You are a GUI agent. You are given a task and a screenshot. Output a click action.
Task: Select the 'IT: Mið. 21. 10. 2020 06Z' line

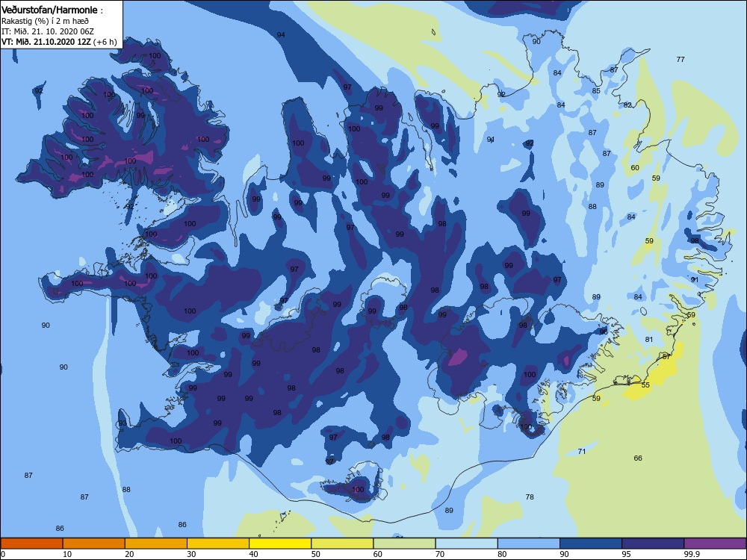(x=48, y=31)
